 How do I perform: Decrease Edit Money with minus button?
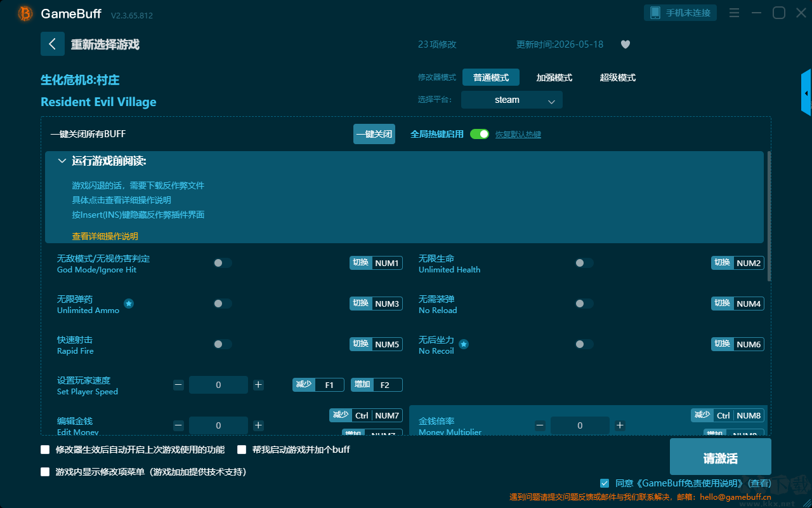coord(179,425)
